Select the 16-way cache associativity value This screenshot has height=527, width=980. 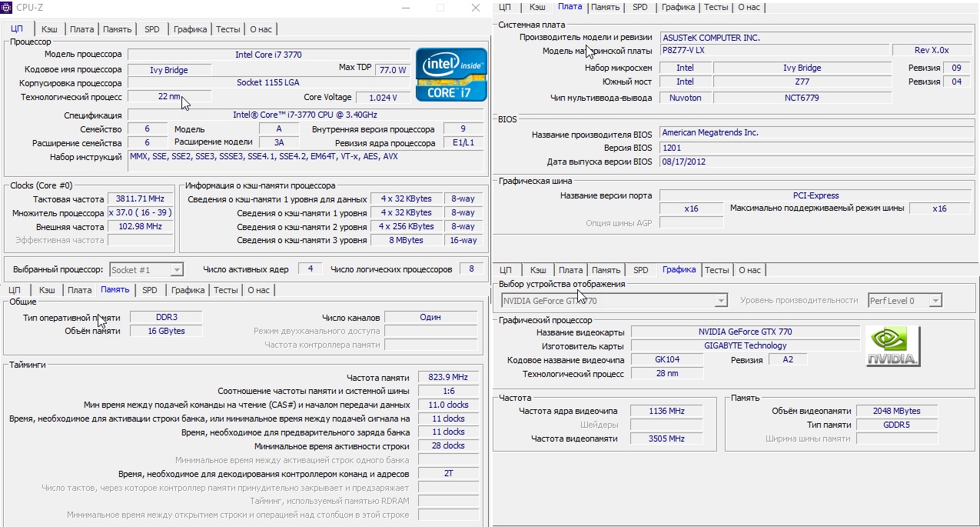tap(463, 240)
